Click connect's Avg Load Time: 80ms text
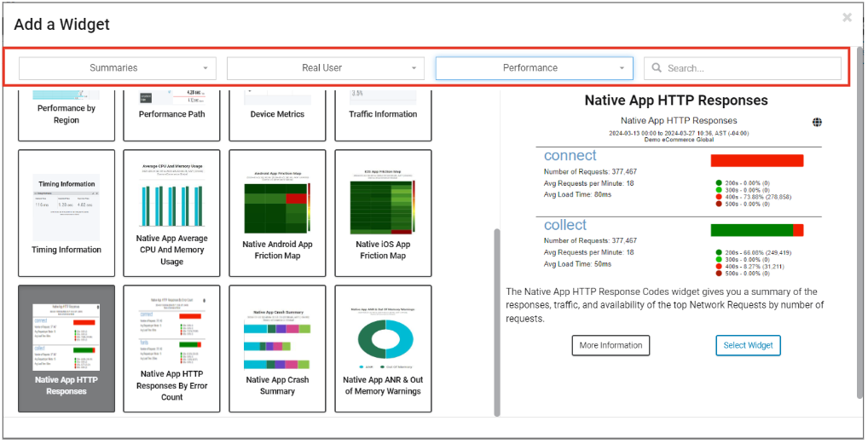Screen dimensions: 868x444 577,195
